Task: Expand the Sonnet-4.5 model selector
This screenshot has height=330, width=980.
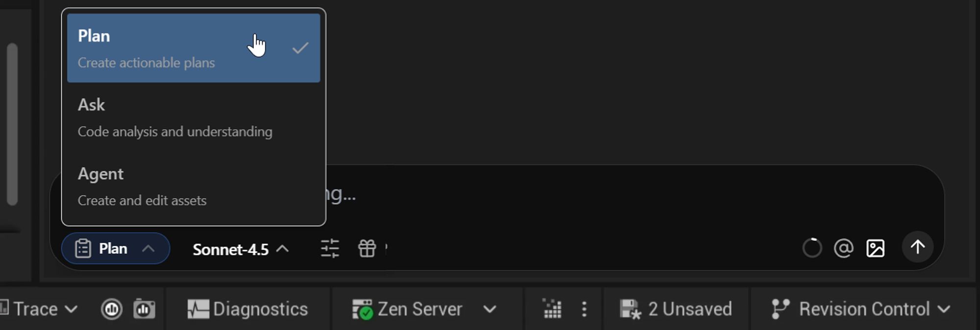Action: click(x=241, y=249)
